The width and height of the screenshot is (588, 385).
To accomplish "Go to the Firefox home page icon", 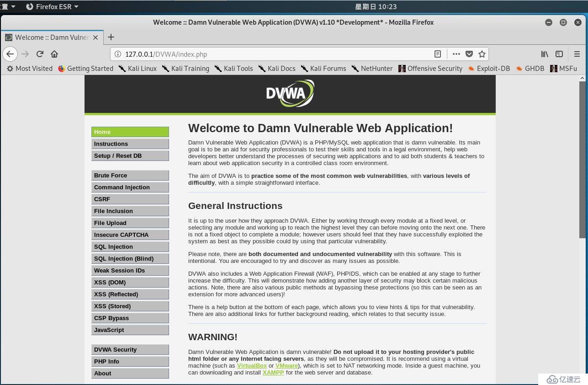I will (54, 54).
